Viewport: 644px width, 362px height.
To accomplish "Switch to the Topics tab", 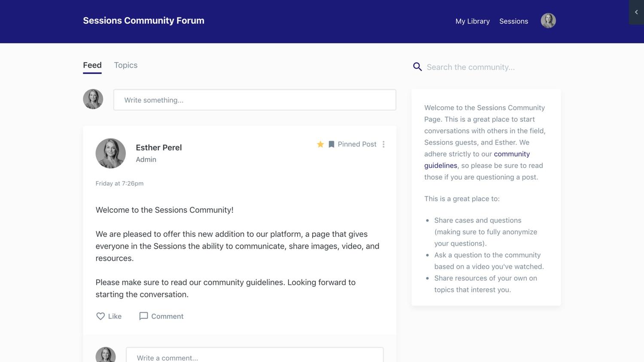I will point(126,65).
